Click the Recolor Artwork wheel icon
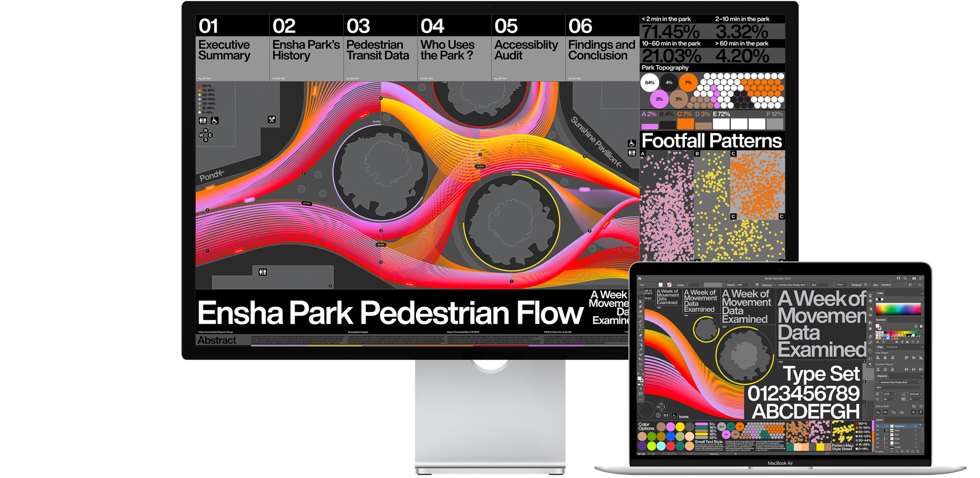 coord(757,285)
